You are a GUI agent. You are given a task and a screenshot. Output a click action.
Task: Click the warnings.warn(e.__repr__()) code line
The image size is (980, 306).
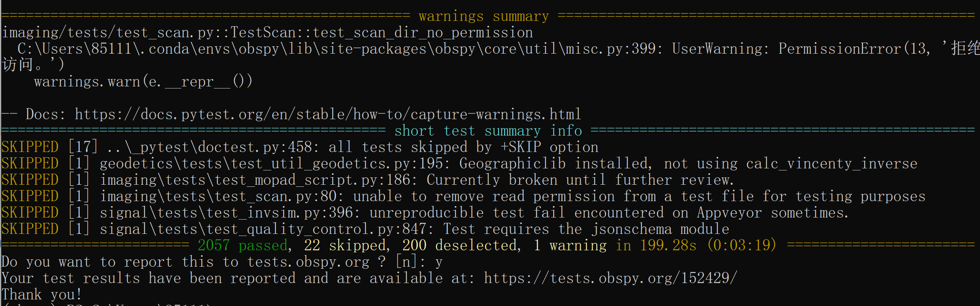click(x=143, y=82)
